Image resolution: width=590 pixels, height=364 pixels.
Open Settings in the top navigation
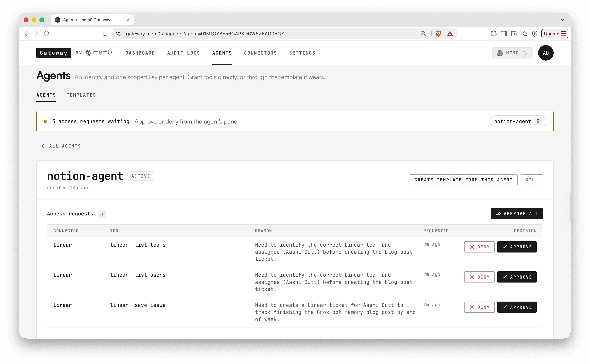point(302,53)
